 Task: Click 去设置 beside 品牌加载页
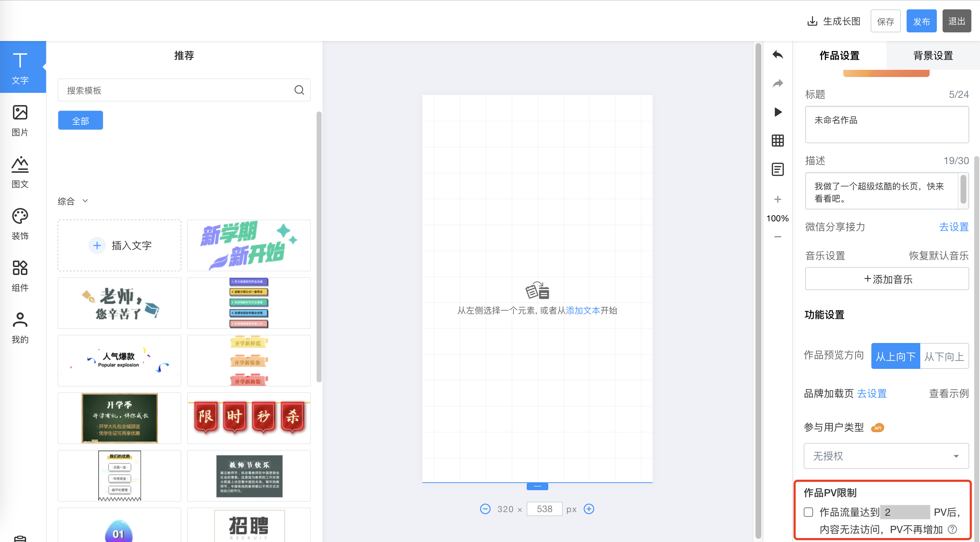(x=872, y=393)
